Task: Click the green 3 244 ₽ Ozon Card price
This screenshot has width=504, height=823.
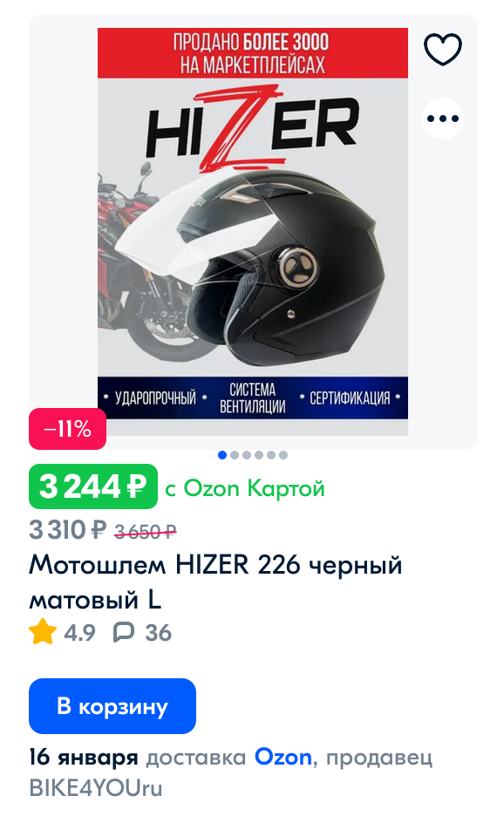Action: point(93,486)
